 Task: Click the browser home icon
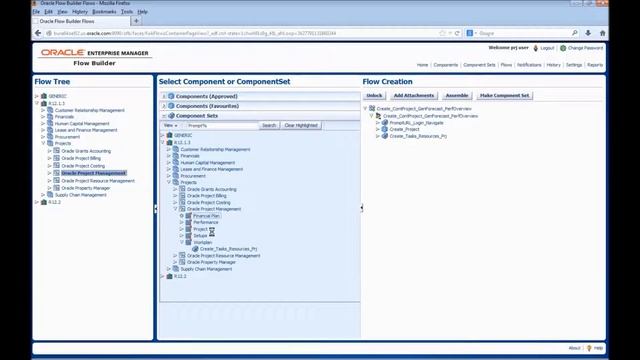pos(602,33)
